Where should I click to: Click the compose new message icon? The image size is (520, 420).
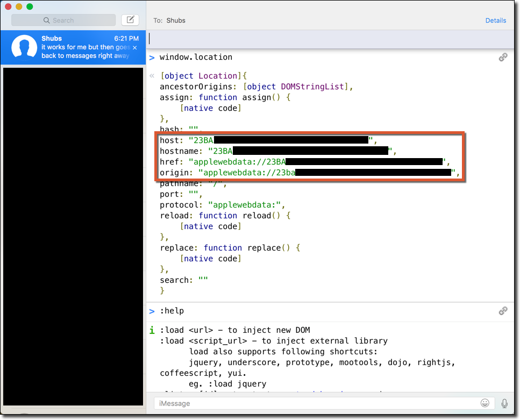click(130, 20)
